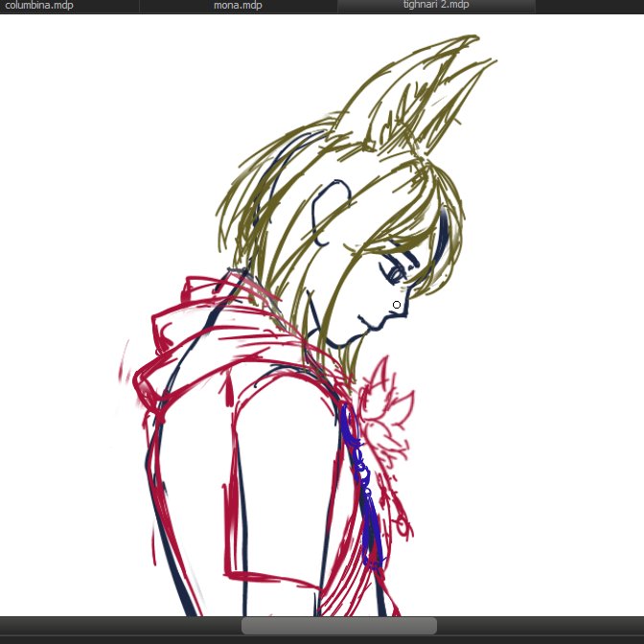Click the horizontal scrollbar thumb
The width and height of the screenshot is (644, 644).
[339, 626]
